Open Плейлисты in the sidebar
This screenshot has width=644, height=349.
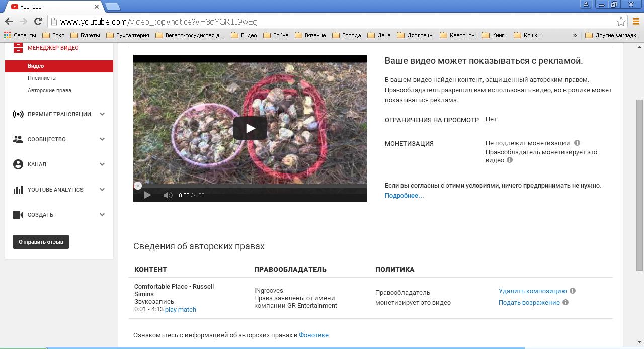[42, 78]
